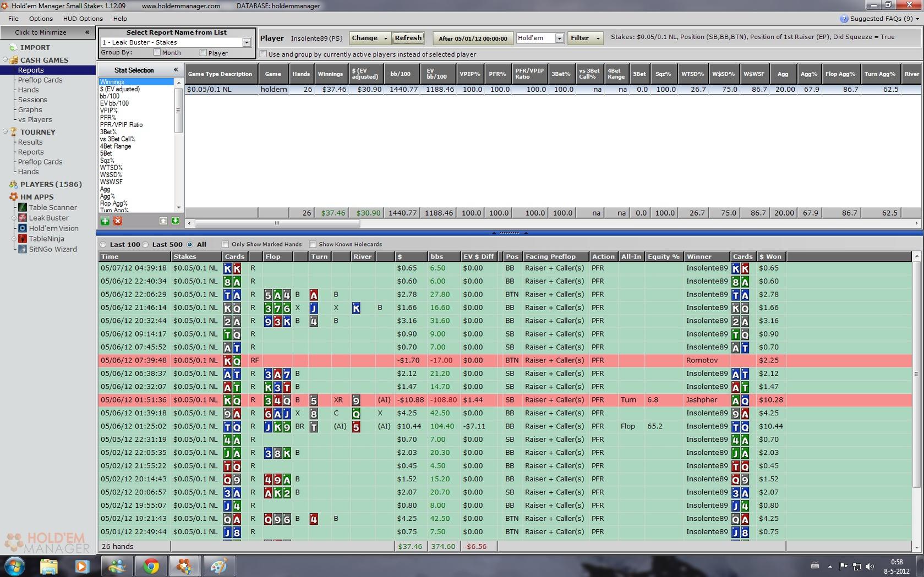Open the report name dropdown list
Viewport: 924px width, 577px height.
[x=247, y=42]
